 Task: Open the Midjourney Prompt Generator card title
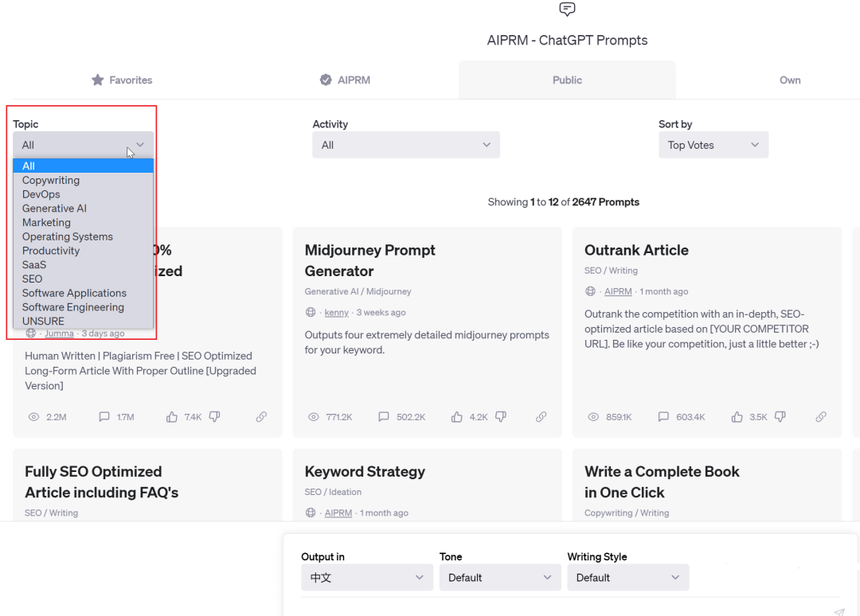pos(369,260)
